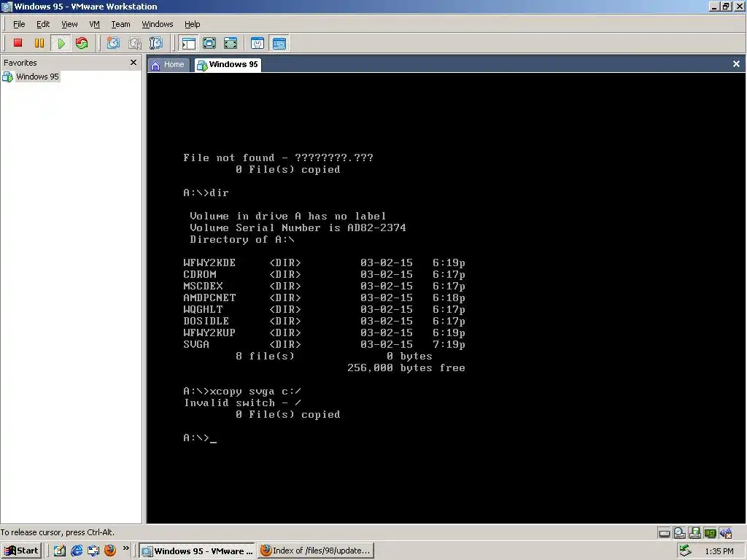Click the SVGA directory entry

[324, 344]
